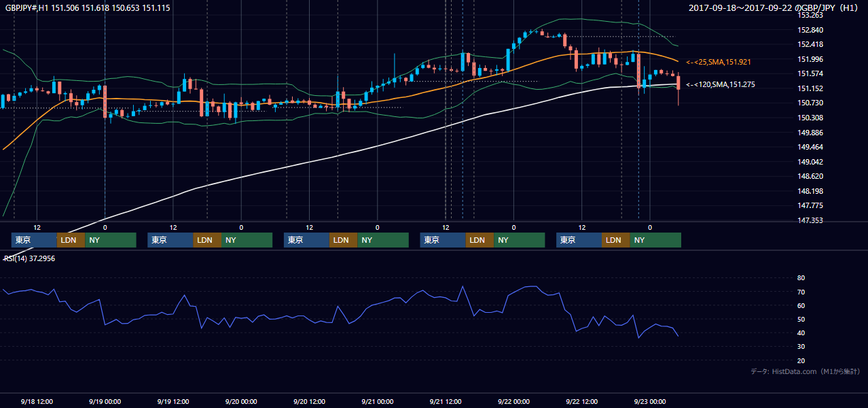Select the 151.152 price level label
Viewport: 868px width, 408px height.
812,88
